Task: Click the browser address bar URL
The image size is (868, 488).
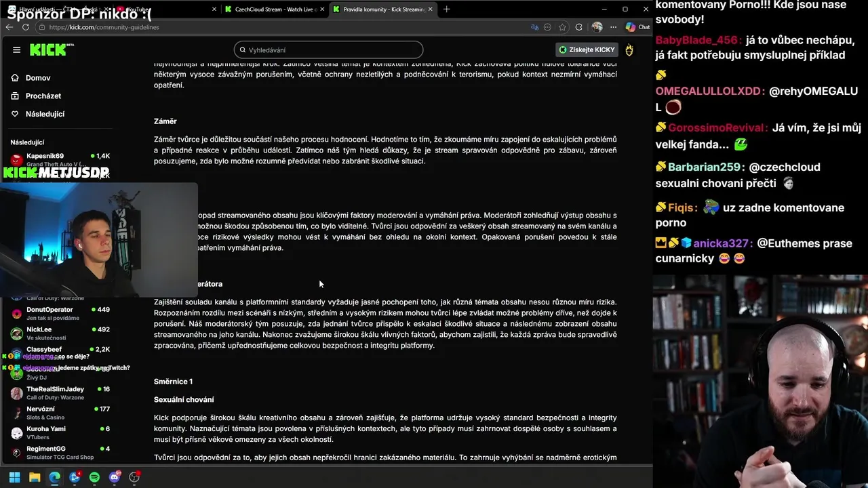Action: [x=104, y=27]
